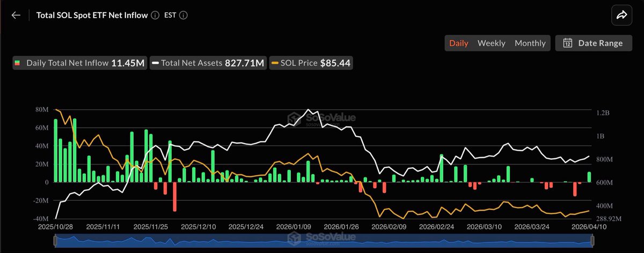
Task: Click the back arrow icon
Action: 16,15
